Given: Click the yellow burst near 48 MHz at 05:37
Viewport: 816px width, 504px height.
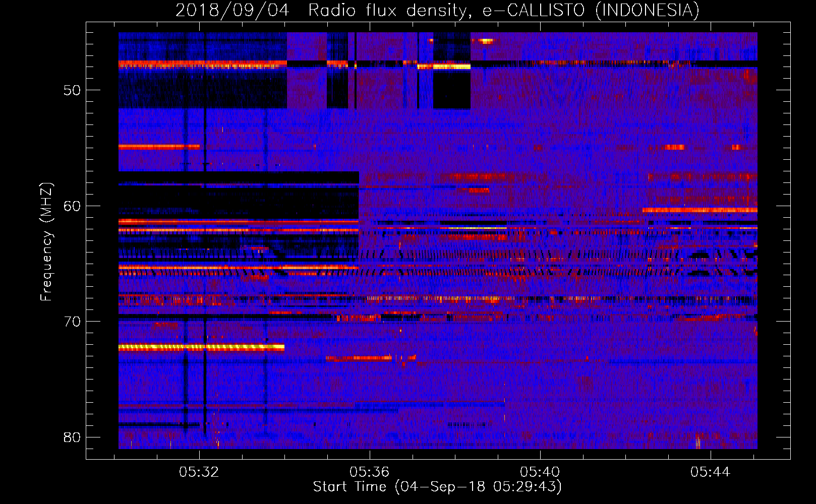Looking at the screenshot, I should point(444,67).
